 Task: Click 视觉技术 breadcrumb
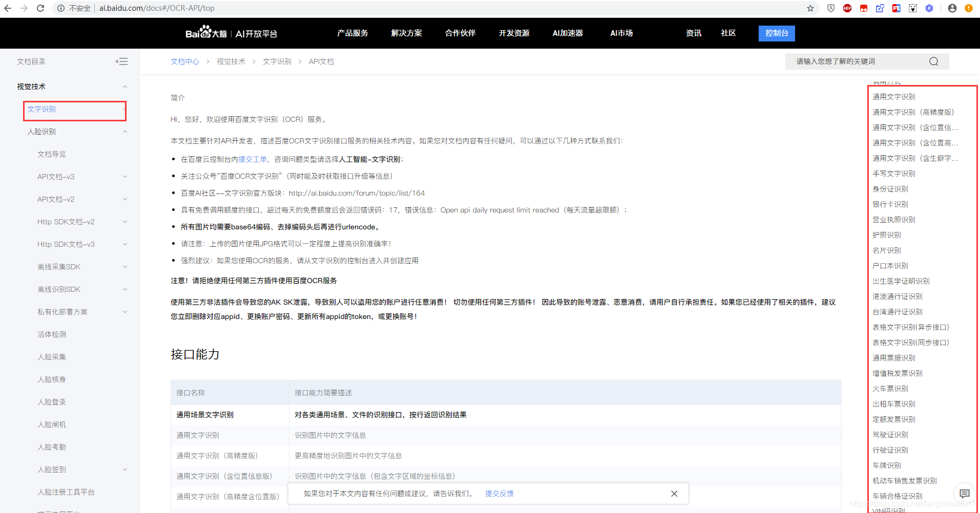[x=231, y=61]
